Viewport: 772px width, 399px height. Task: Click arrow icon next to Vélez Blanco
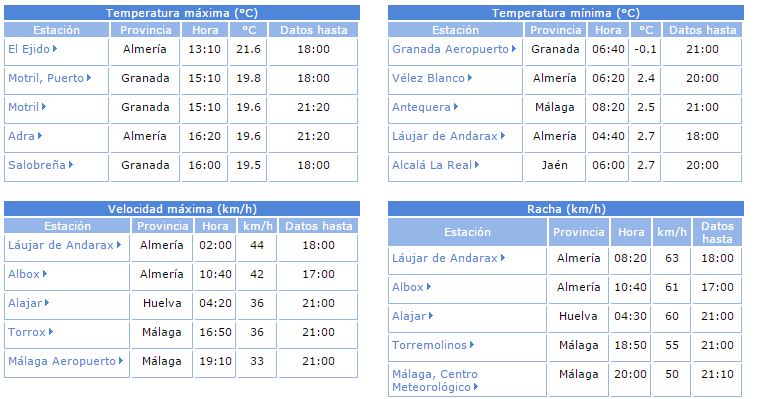pos(470,78)
